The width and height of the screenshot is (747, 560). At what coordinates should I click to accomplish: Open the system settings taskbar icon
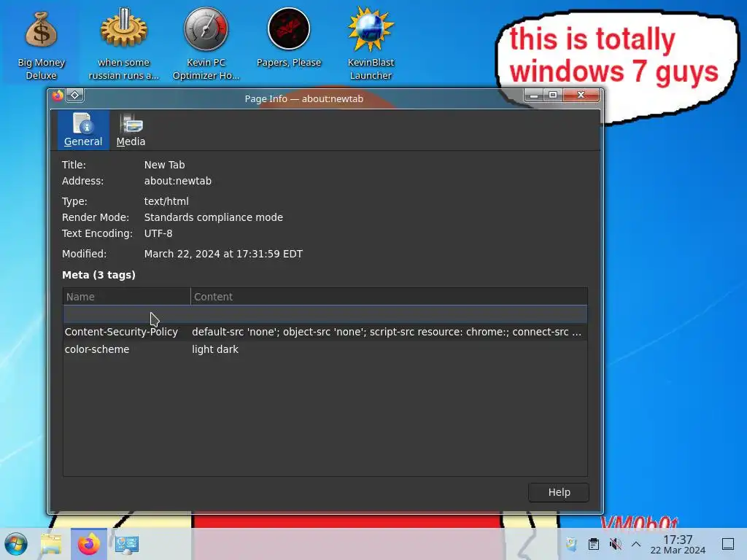(x=127, y=544)
